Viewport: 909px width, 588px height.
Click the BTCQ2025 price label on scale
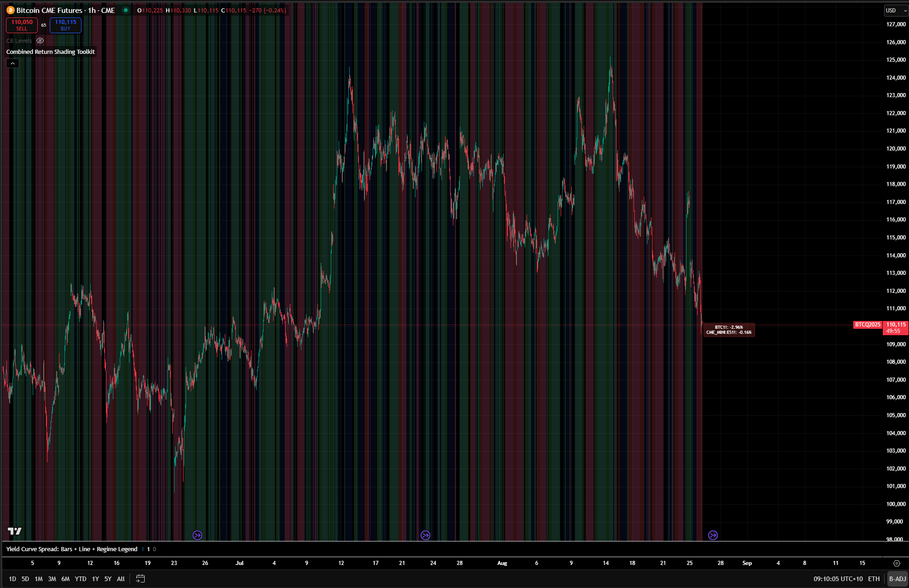point(868,325)
